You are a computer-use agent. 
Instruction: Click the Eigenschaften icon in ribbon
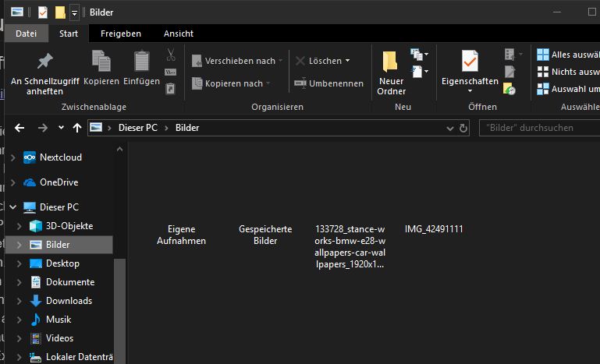tap(470, 61)
